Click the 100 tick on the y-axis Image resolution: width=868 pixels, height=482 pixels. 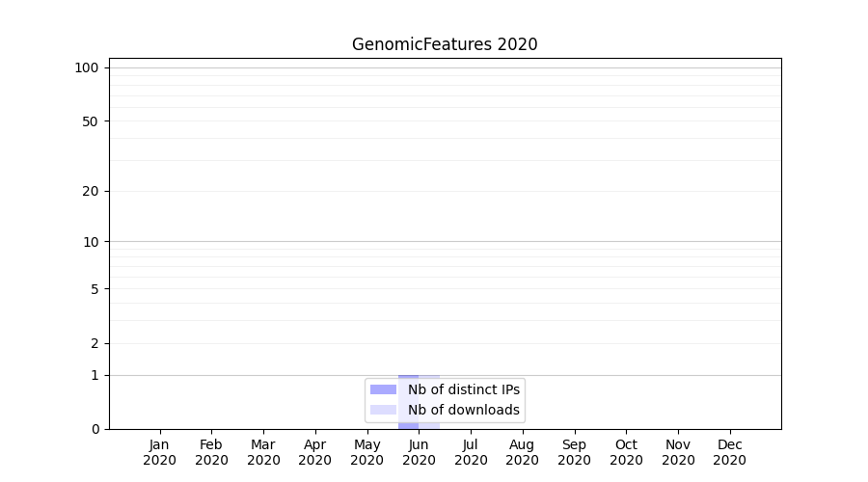point(87,67)
